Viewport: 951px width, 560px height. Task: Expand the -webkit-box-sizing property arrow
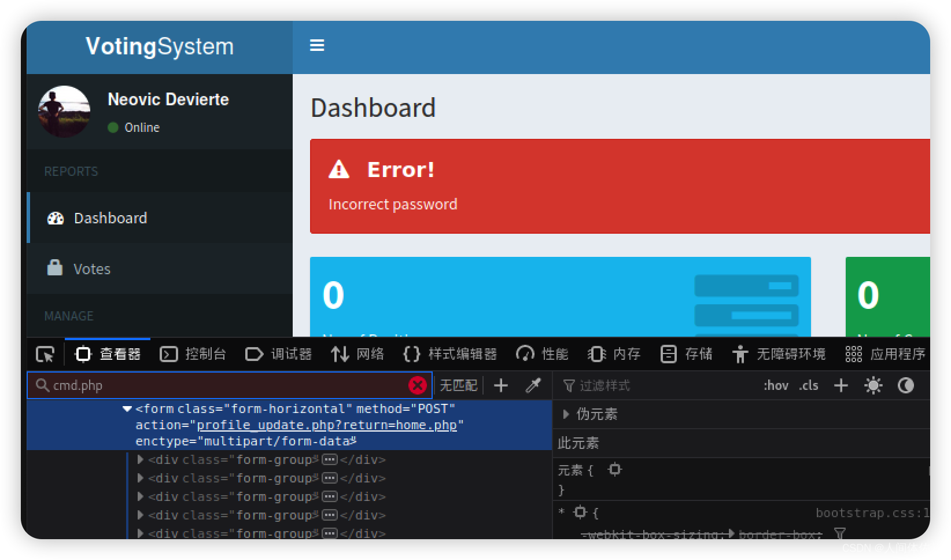click(732, 534)
